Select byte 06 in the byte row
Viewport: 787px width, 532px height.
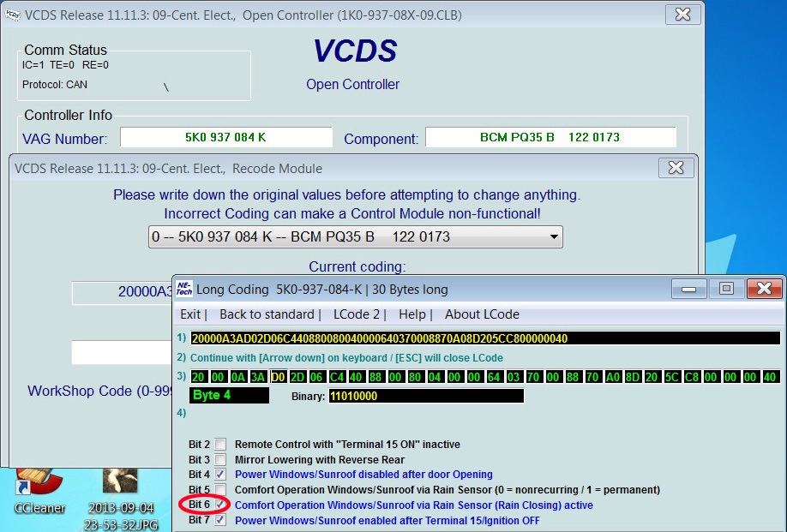[316, 377]
